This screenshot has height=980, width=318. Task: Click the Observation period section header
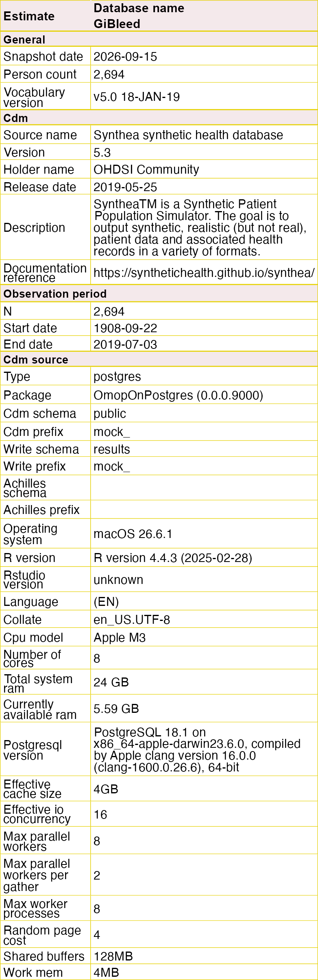pos(159,294)
